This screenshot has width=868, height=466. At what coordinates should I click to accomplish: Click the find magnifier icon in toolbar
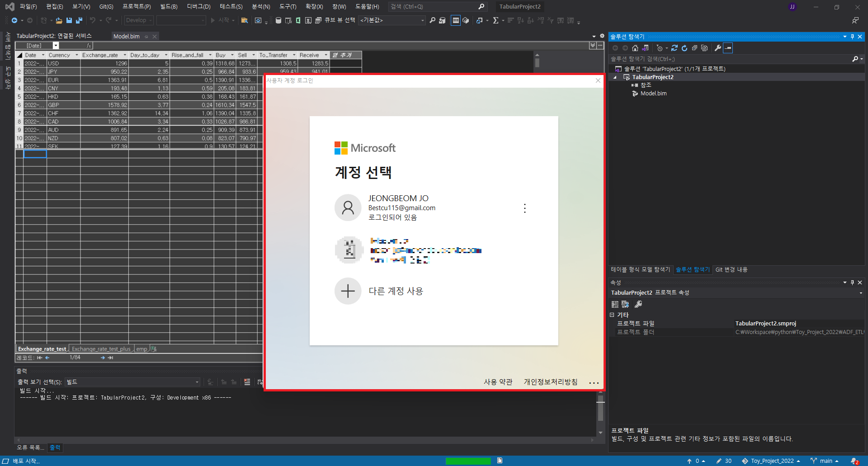(x=432, y=20)
